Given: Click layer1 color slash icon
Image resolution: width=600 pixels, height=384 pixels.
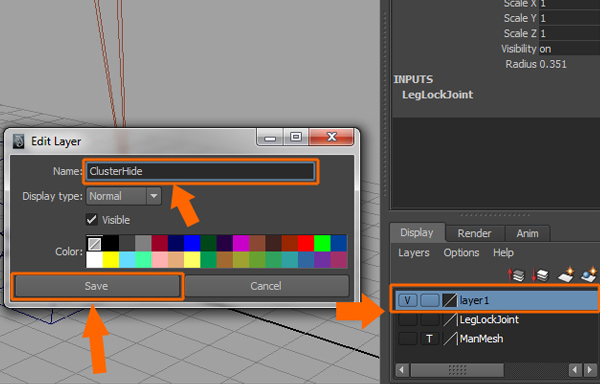Looking at the screenshot, I should 450,300.
